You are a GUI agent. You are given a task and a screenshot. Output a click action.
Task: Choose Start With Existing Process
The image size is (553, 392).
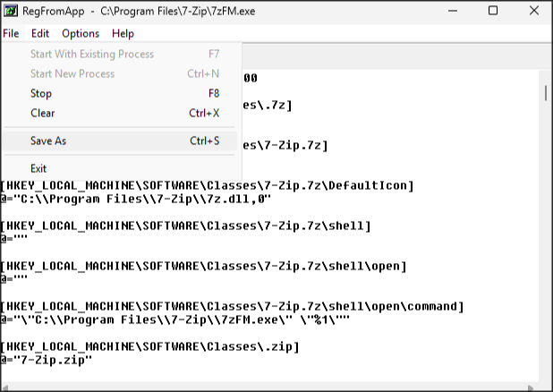point(92,55)
